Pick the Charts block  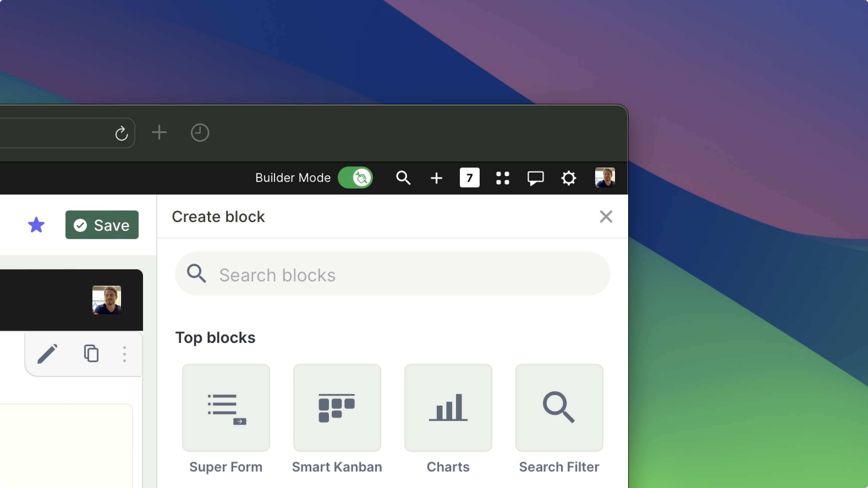click(448, 407)
